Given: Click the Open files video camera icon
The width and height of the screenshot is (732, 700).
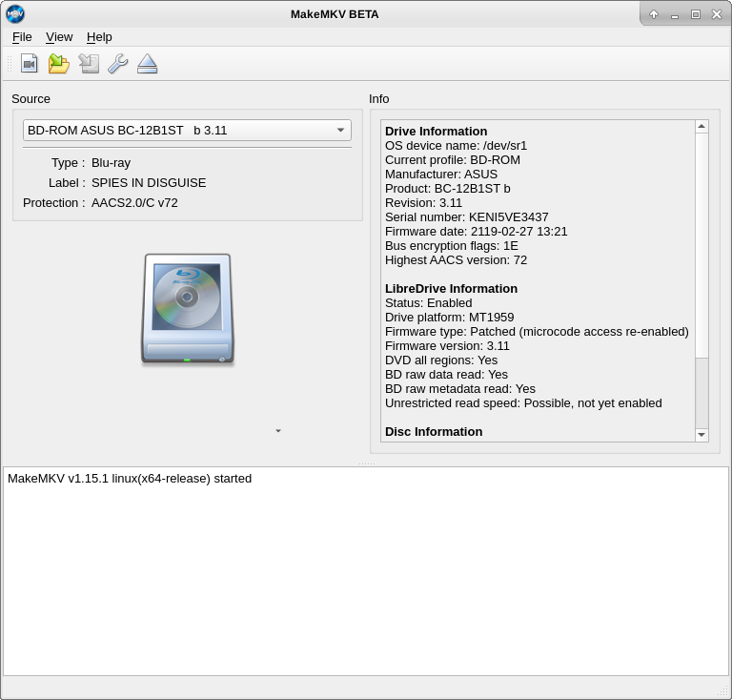Looking at the screenshot, I should (29, 64).
